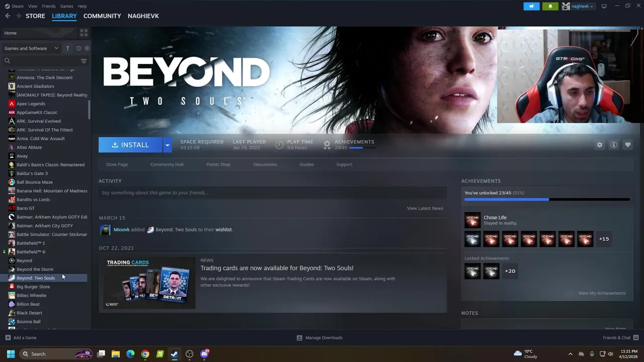Open the library advanced filter icon

coord(84,61)
